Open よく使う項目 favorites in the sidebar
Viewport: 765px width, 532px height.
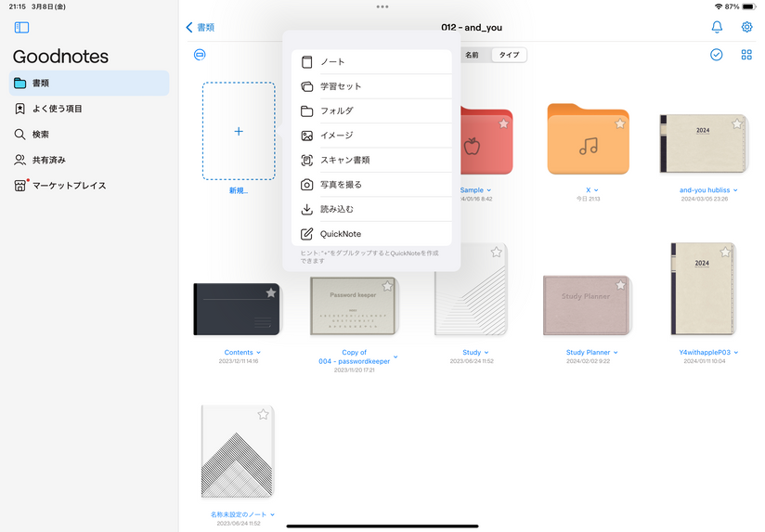[x=89, y=109]
